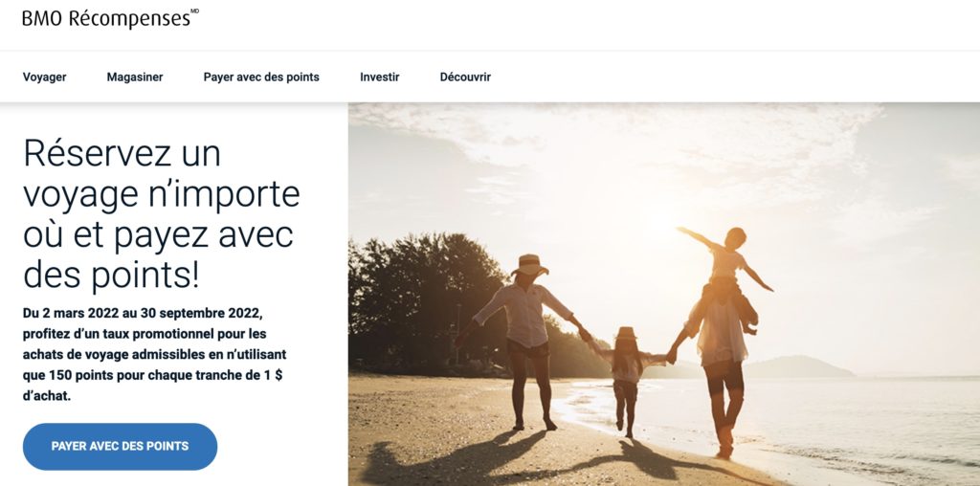Open the Investir menu item
980x486 pixels.
379,77
